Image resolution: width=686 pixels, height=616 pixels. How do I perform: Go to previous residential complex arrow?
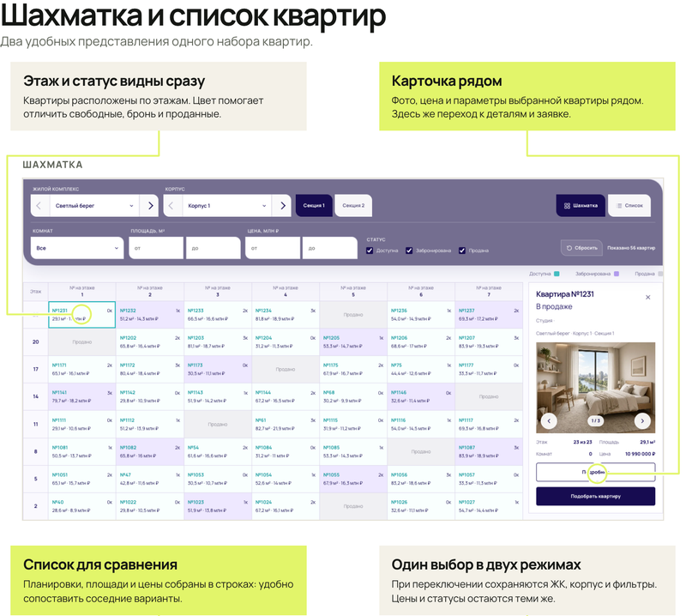39,205
